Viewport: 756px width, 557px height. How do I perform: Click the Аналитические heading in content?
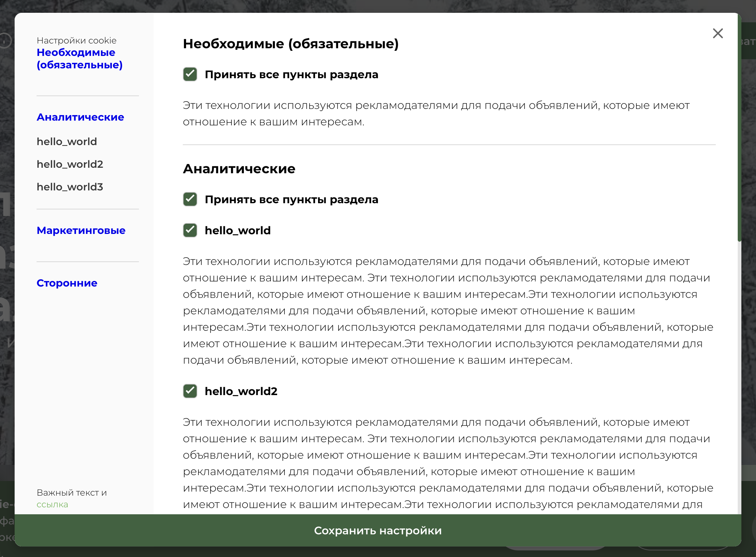pyautogui.click(x=239, y=169)
